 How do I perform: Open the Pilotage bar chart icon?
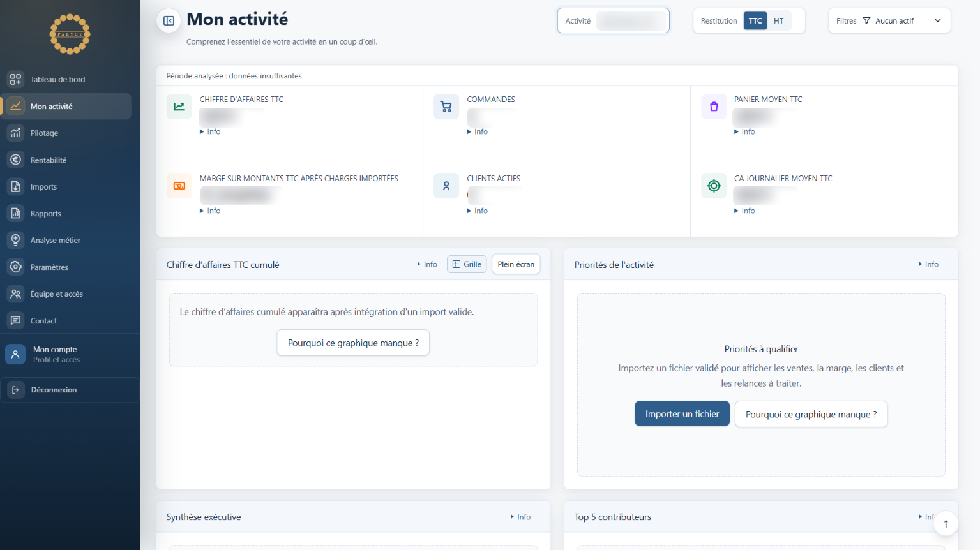(x=15, y=133)
